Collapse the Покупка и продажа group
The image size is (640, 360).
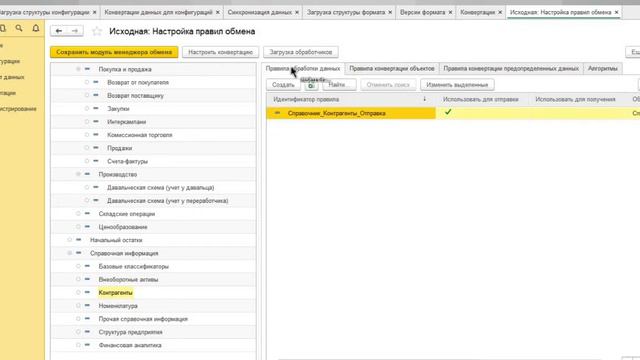pos(78,69)
